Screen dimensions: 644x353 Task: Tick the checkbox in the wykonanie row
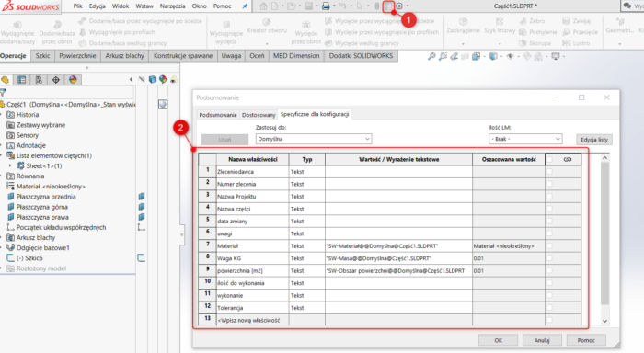tap(549, 295)
